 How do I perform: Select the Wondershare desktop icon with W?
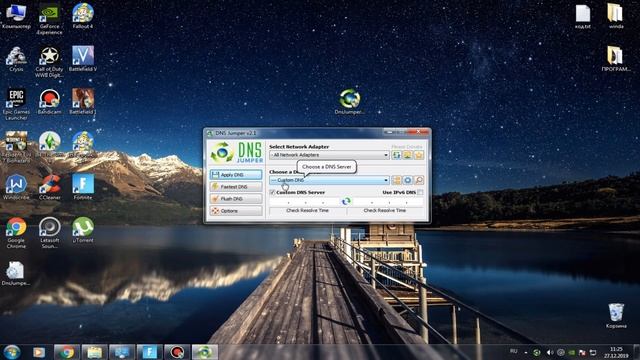(16, 187)
